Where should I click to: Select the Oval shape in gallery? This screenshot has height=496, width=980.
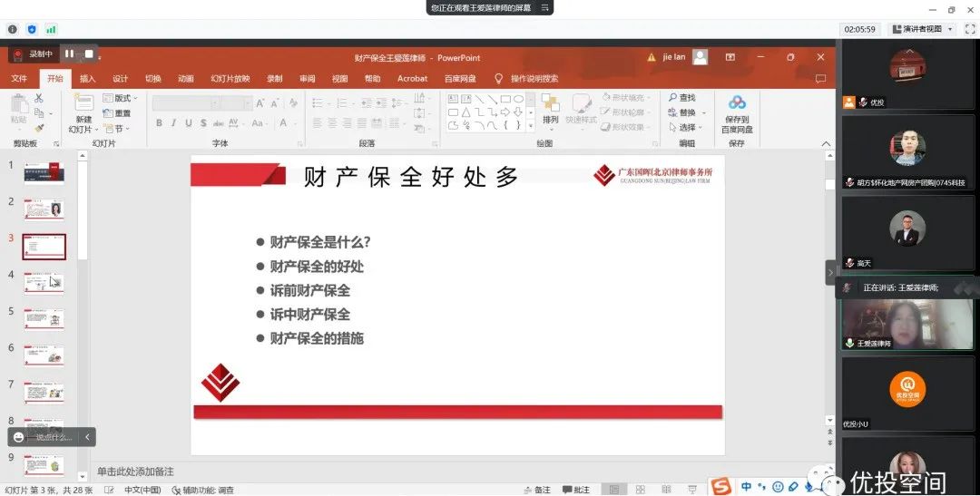pyautogui.click(x=518, y=99)
